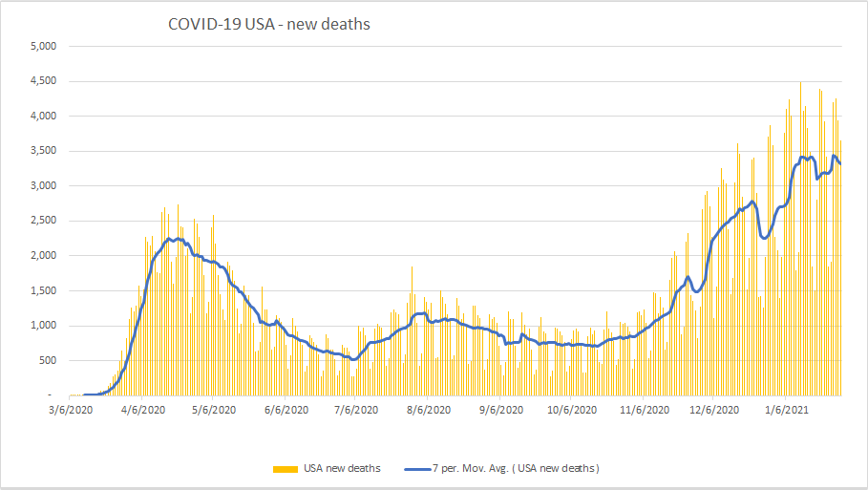Click the 3/6/2020 date label
Image resolution: width=868 pixels, height=490 pixels.
[x=71, y=411]
